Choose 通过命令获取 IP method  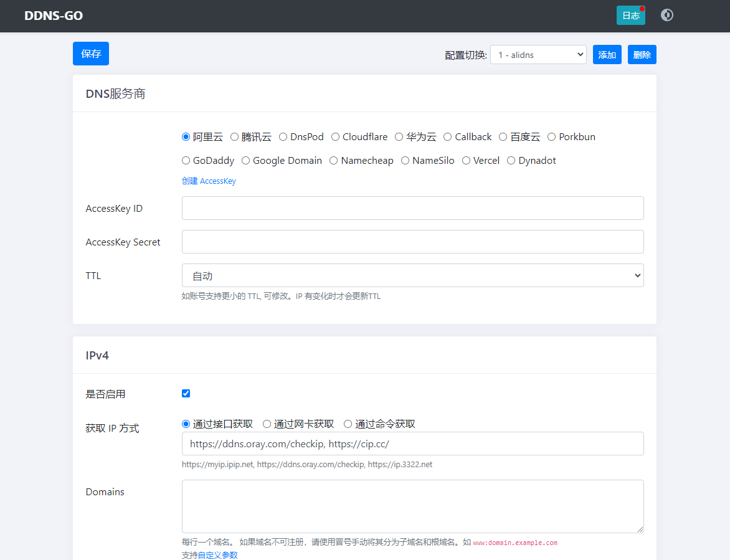pos(348,424)
